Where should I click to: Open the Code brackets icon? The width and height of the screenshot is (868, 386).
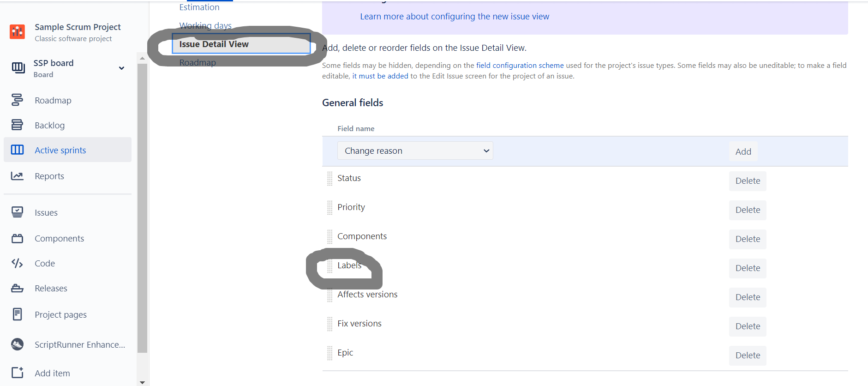pyautogui.click(x=17, y=263)
